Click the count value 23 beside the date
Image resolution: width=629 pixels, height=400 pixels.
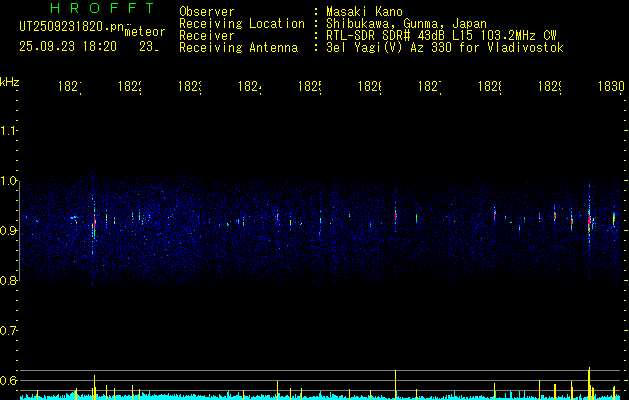coord(149,47)
